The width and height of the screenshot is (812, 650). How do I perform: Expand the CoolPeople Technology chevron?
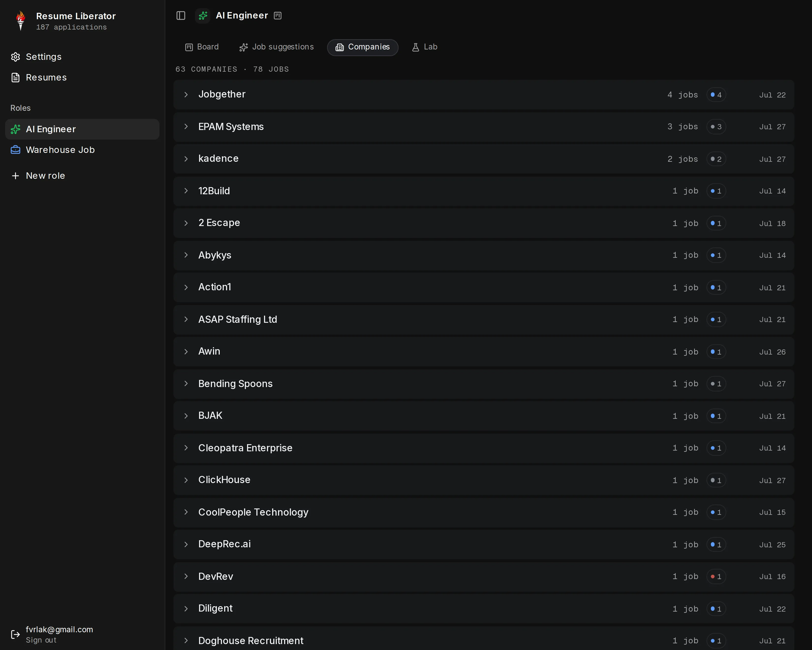pos(186,512)
